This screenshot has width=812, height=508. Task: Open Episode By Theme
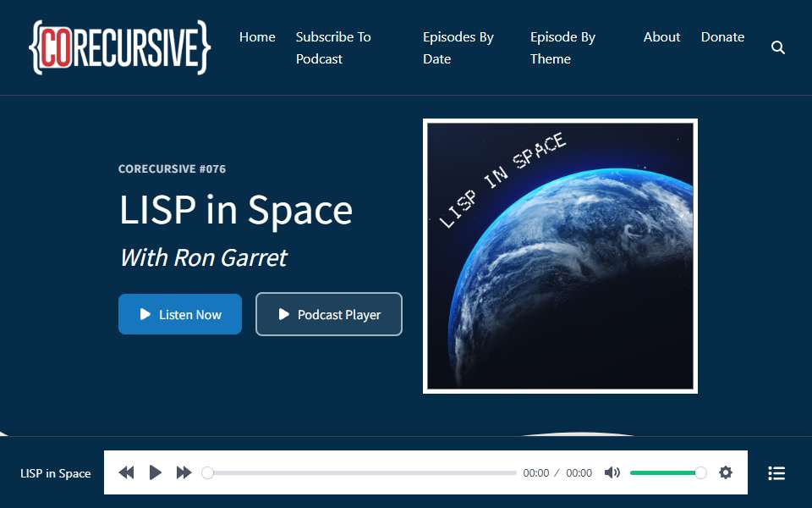[563, 47]
